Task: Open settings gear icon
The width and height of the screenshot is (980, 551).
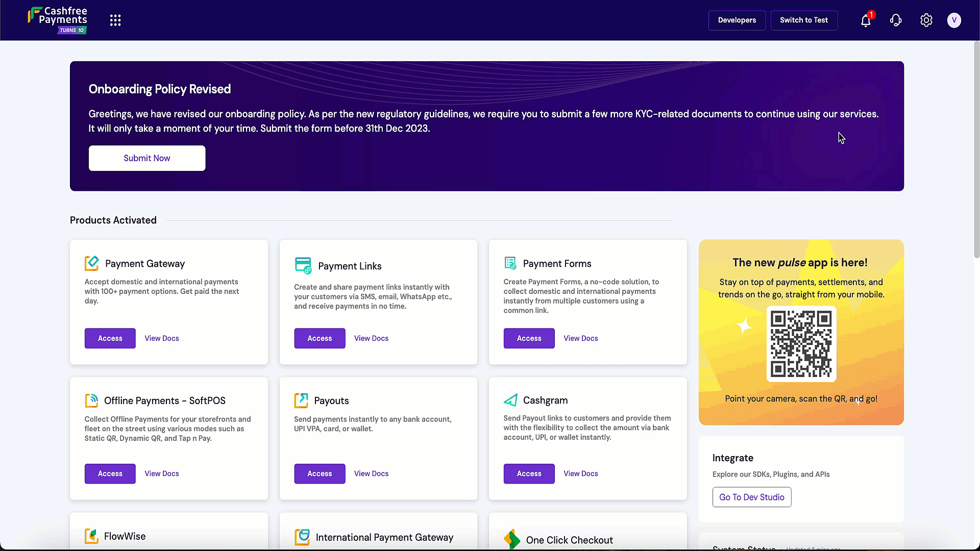Action: pos(926,20)
